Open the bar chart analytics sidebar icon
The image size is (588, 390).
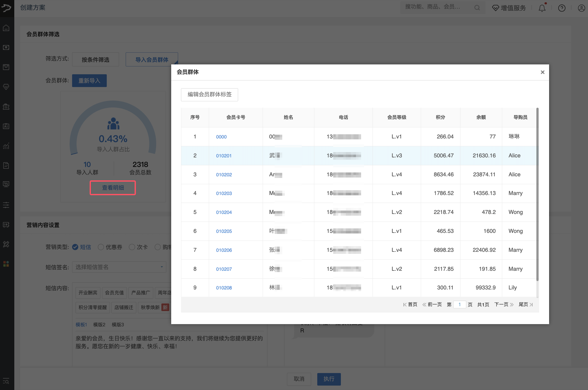click(x=6, y=146)
